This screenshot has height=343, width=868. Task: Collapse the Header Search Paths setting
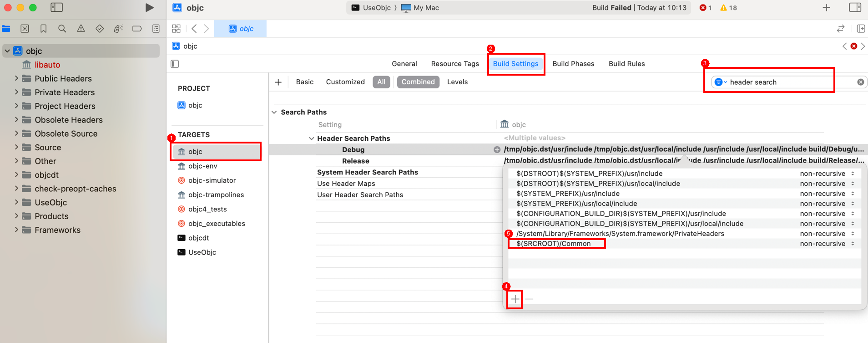[x=312, y=138]
